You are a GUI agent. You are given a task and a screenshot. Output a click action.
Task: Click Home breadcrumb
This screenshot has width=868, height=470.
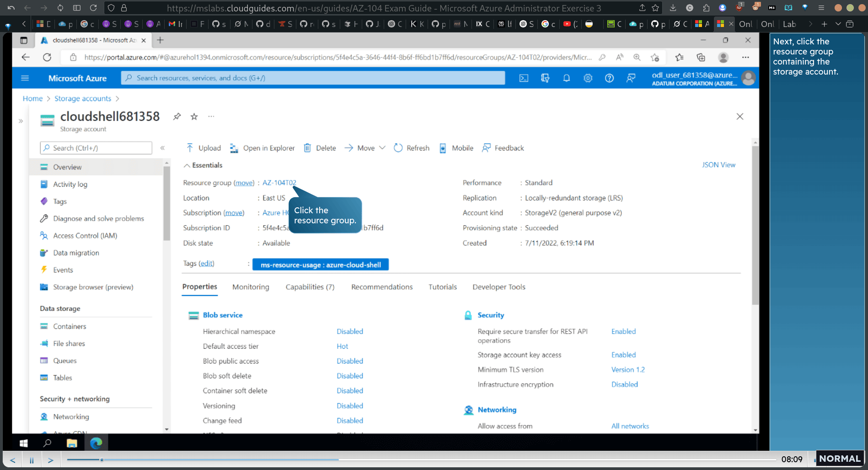pos(32,98)
